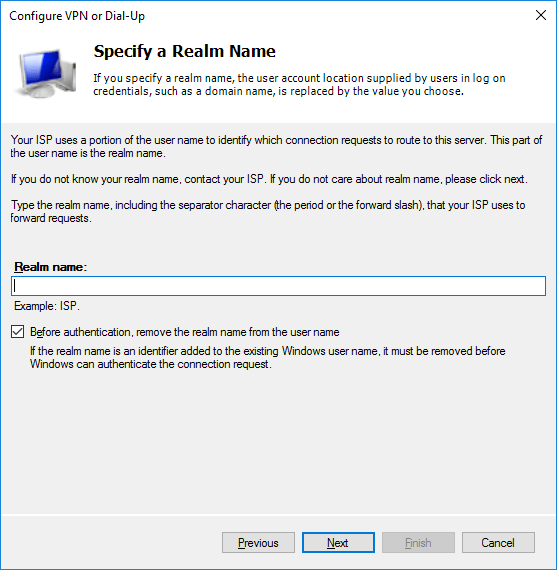The image size is (557, 570).
Task: Cancel the VPN configuration wizard
Action: click(498, 543)
